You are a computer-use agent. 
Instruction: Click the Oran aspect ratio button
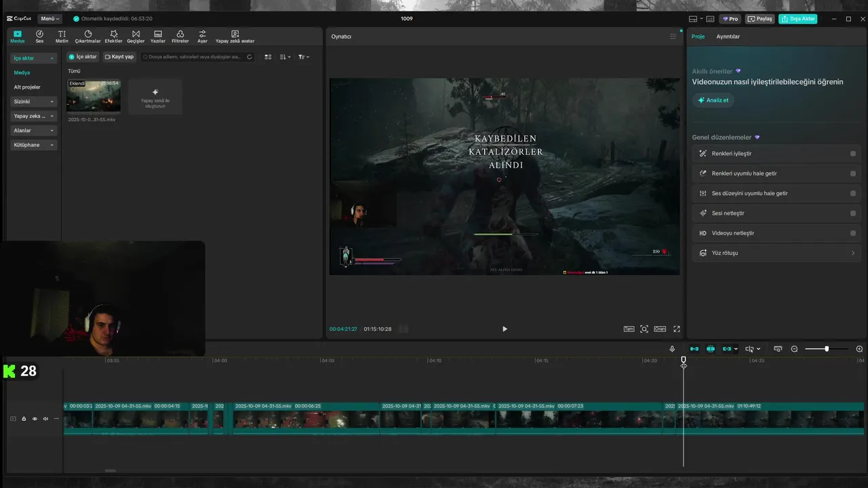click(x=659, y=329)
